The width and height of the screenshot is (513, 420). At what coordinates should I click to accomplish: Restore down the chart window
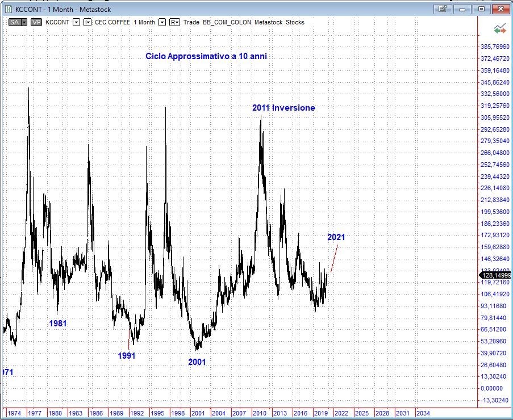click(482, 9)
